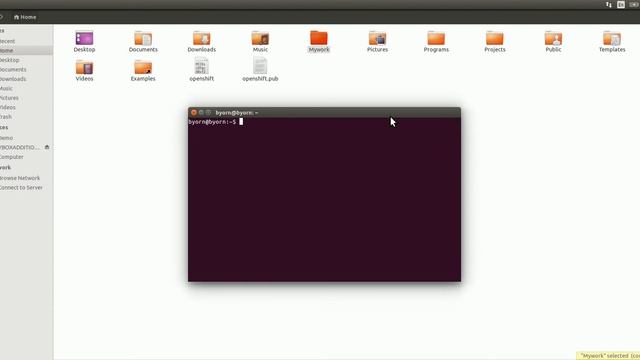The image size is (640, 360).
Task: Select Recent in the sidebar
Action: pyautogui.click(x=7, y=41)
